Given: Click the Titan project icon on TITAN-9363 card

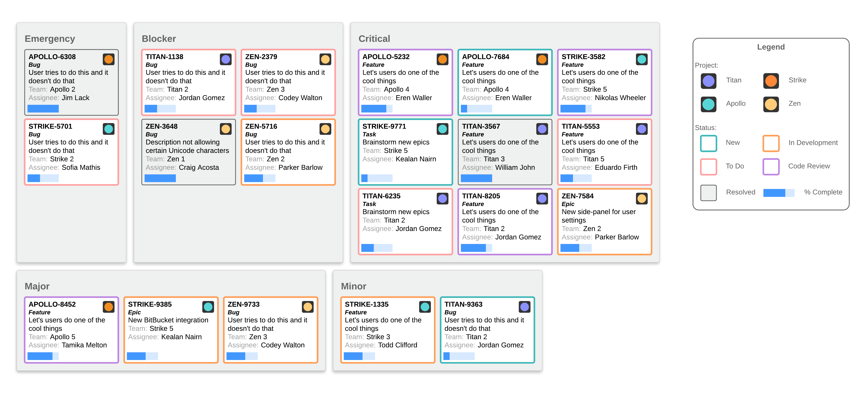Looking at the screenshot, I should [x=524, y=307].
